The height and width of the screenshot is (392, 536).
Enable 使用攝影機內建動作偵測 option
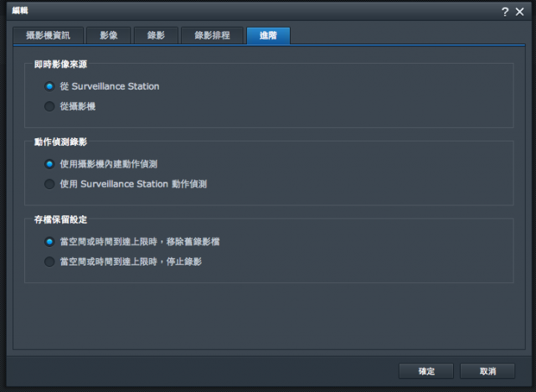click(50, 164)
